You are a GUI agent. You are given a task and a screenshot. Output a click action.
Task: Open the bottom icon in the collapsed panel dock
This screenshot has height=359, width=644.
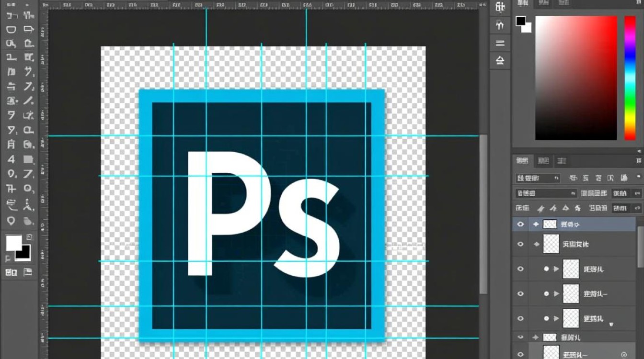(x=500, y=60)
